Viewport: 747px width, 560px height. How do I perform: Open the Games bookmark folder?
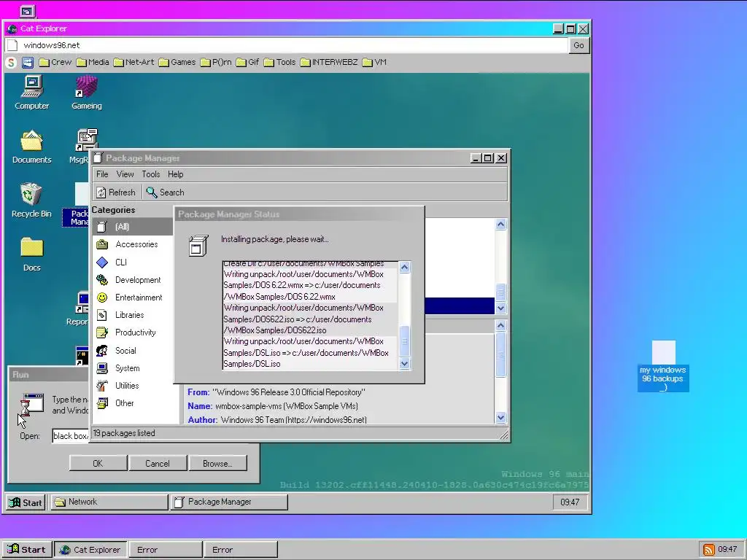[177, 63]
